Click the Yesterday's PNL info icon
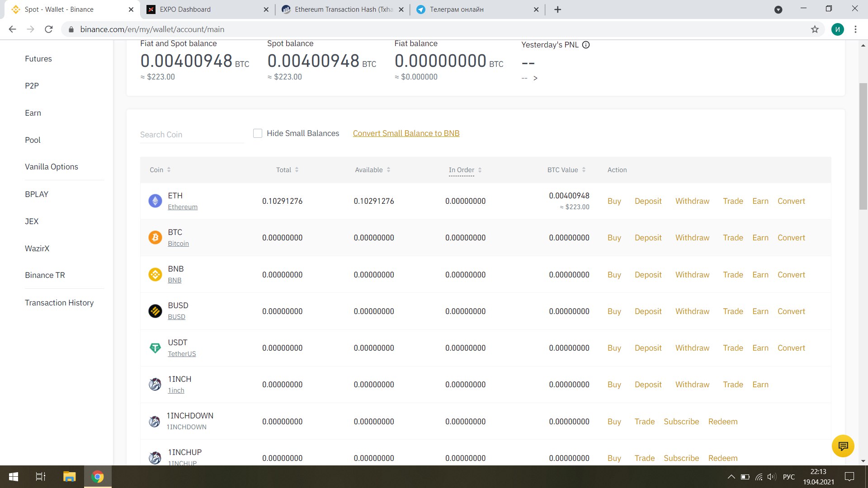868x488 pixels. pos(586,45)
